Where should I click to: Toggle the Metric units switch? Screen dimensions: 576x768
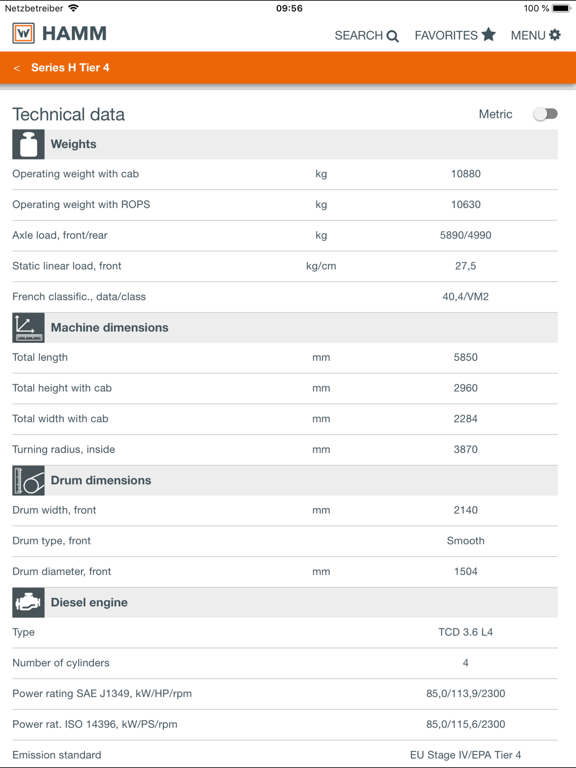click(x=545, y=114)
